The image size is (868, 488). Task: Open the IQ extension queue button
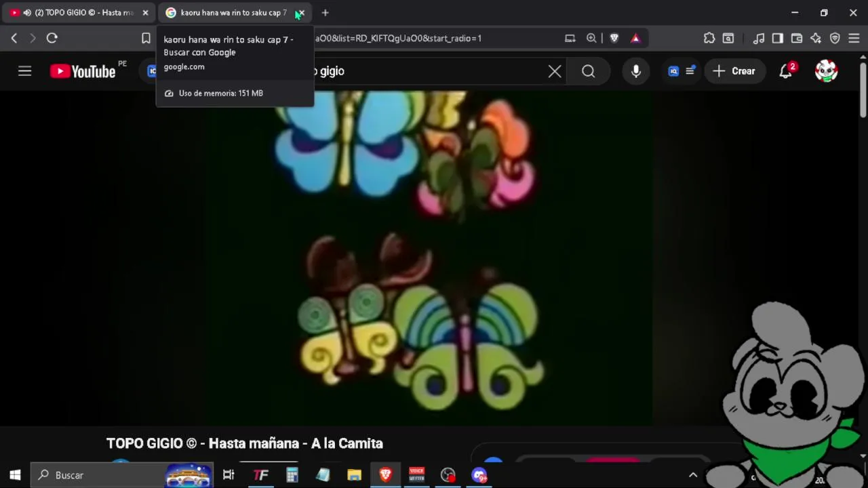[x=682, y=71]
